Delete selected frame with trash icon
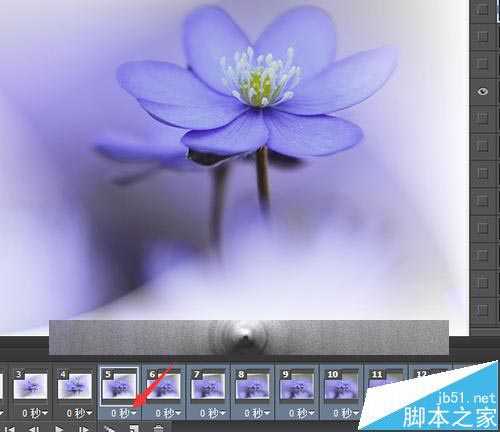500x432 pixels. tap(159, 428)
